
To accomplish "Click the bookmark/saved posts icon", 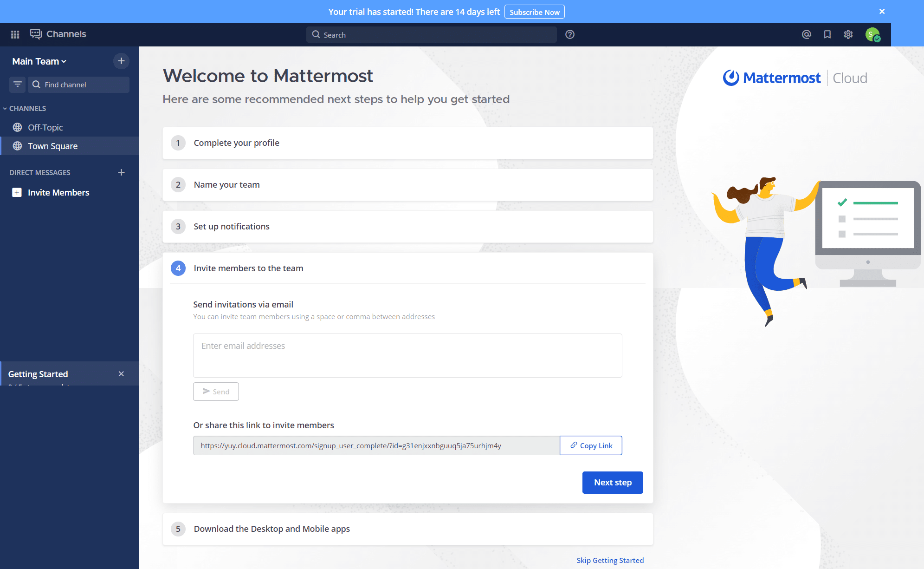I will (827, 34).
